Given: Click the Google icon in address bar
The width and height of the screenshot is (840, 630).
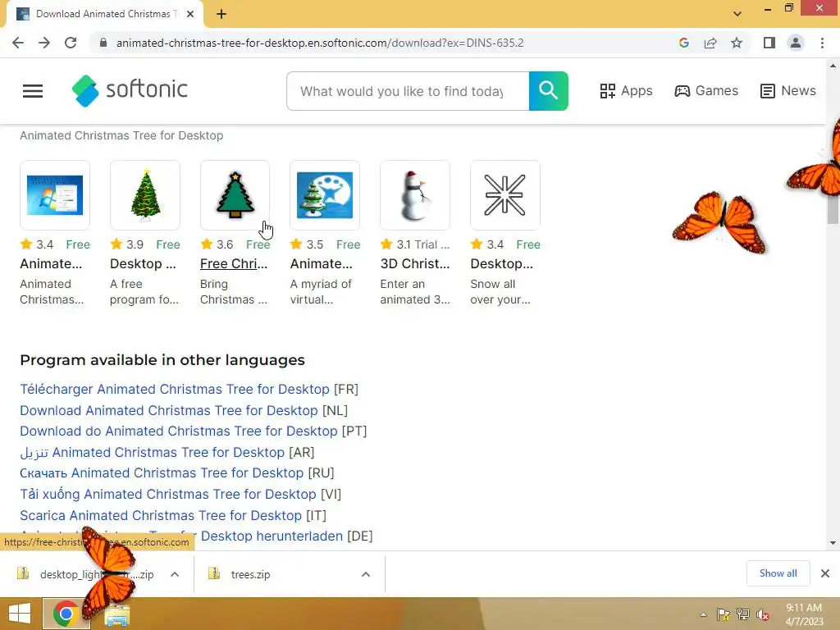Looking at the screenshot, I should (683, 43).
